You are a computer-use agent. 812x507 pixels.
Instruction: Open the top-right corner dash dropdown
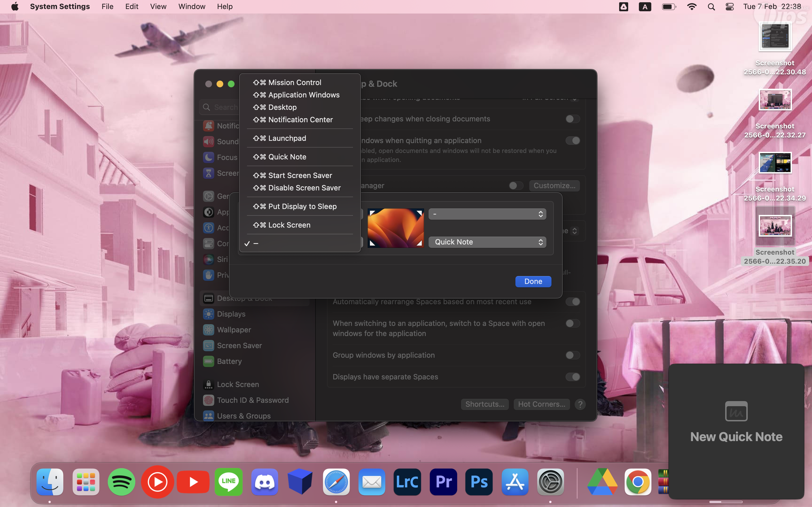(x=487, y=214)
